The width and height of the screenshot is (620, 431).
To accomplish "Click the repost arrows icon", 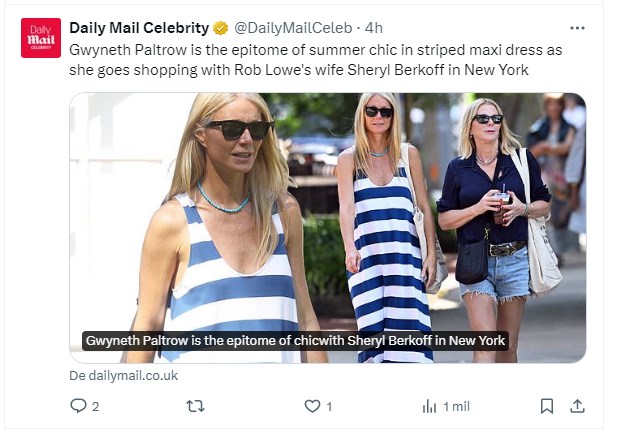I will pos(195,406).
